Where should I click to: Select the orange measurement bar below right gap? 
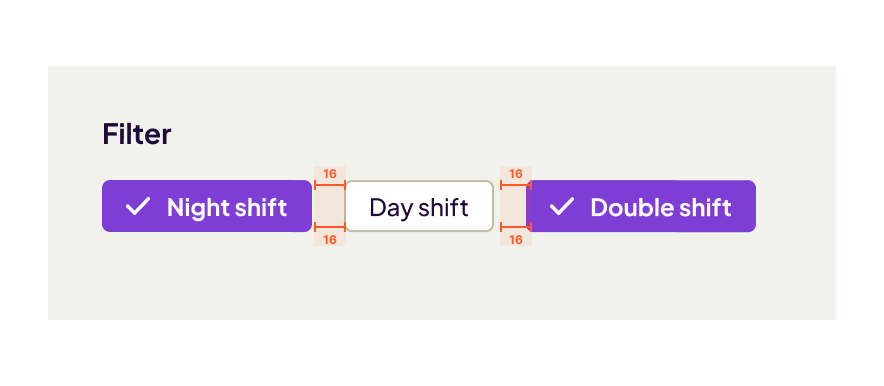click(x=516, y=227)
